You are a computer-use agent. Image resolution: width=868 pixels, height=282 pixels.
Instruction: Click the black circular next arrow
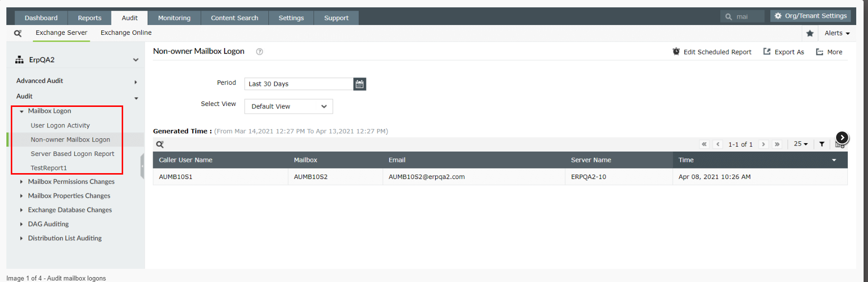pyautogui.click(x=842, y=138)
